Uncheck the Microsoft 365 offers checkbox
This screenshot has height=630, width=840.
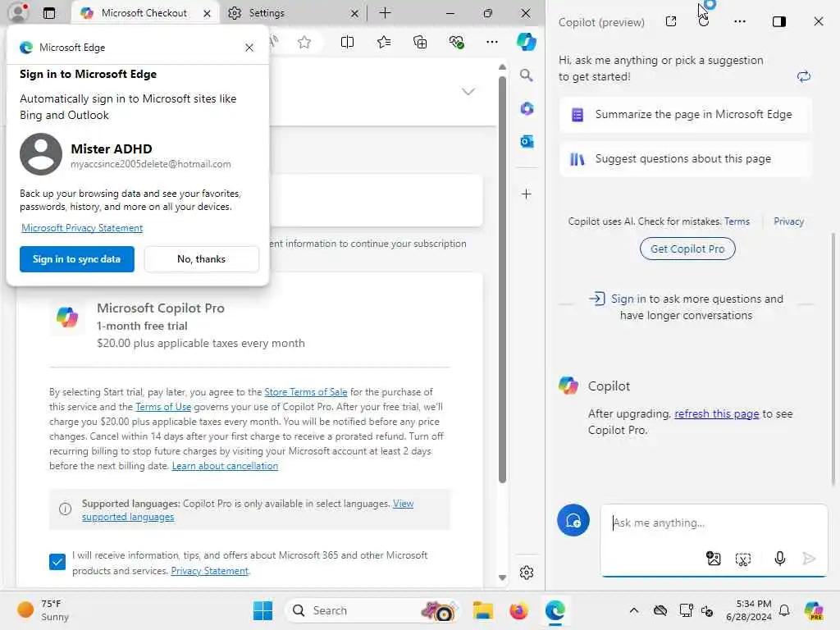coord(57,562)
